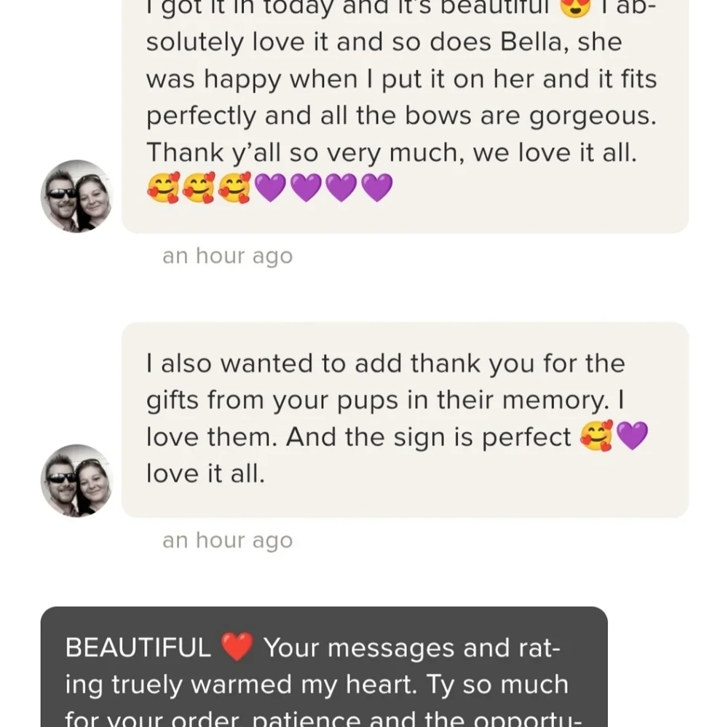
Task: Select the "I also wanted to add" message line
Action: pyautogui.click(x=385, y=363)
